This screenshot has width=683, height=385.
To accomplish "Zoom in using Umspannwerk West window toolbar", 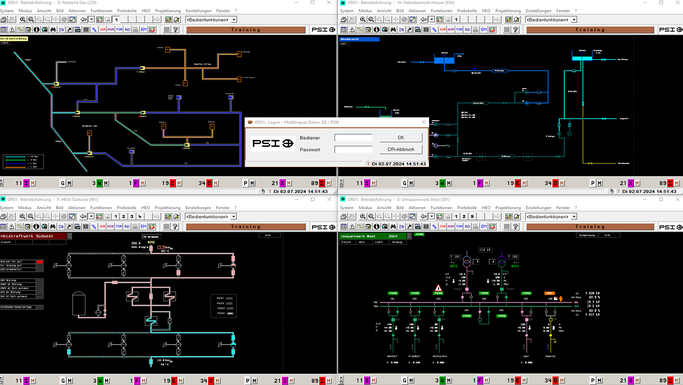I will (362, 216).
